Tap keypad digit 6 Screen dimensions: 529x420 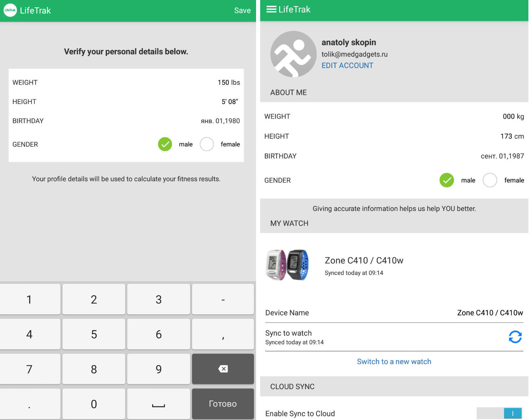coord(159,334)
